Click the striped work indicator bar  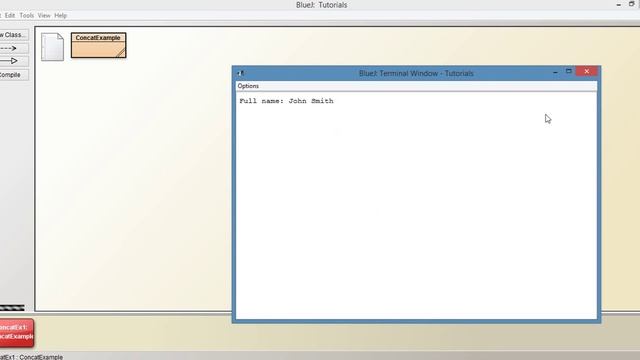tap(12, 308)
